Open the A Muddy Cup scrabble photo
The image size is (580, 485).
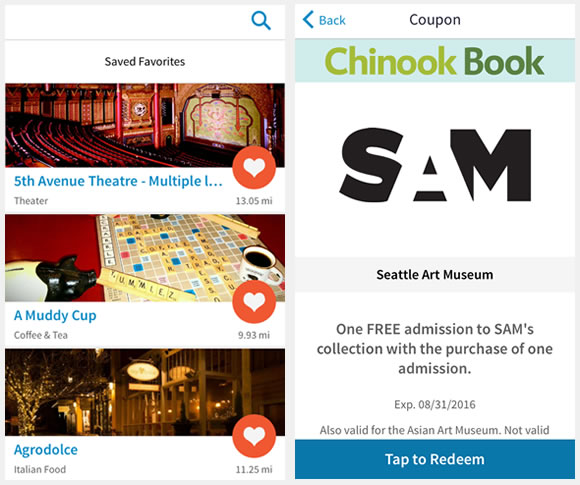pos(145,258)
